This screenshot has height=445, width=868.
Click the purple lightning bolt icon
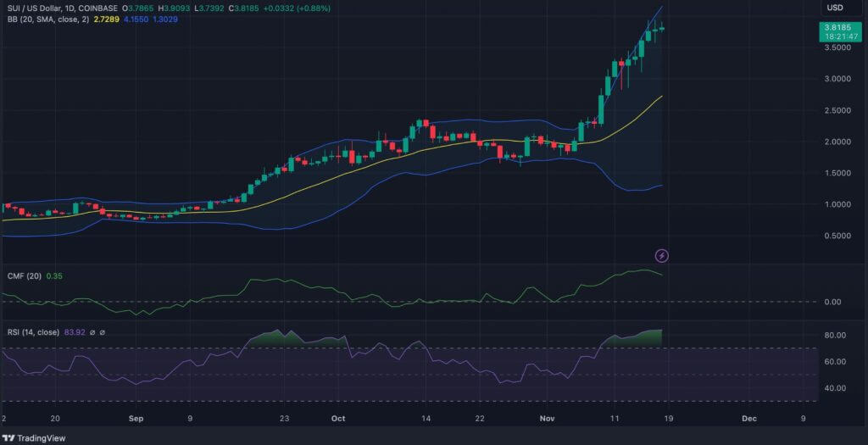662,256
